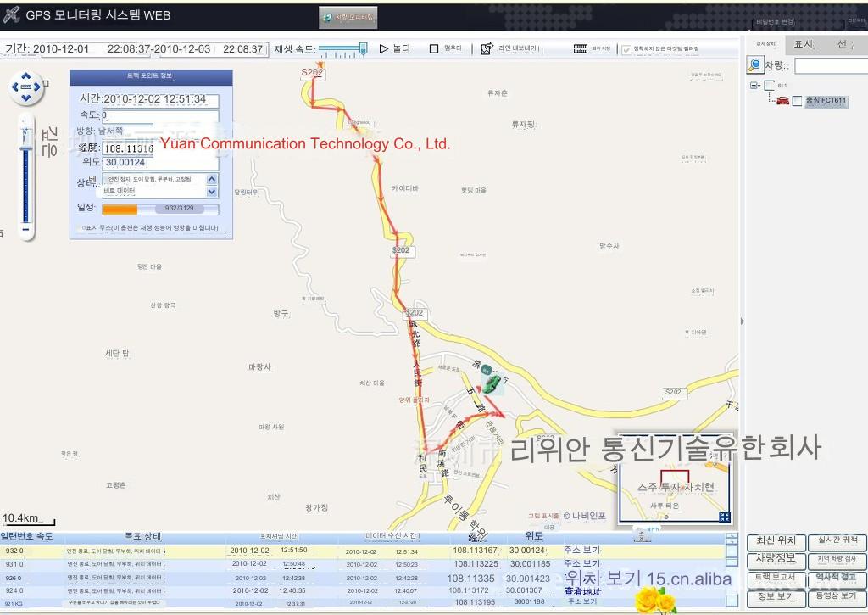Click the vehicle search input field

(x=829, y=65)
